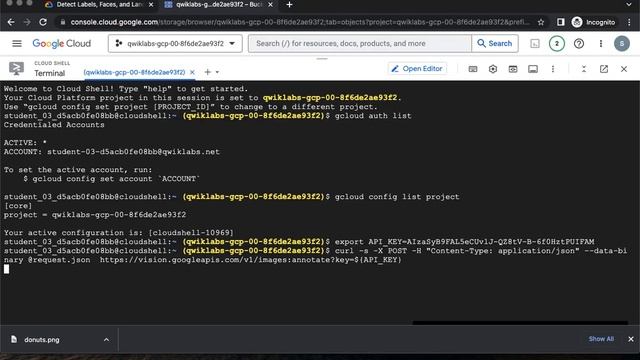Close the Detect Labels browser tab
Image resolution: width=640 pixels, height=360 pixels.
[151, 4]
